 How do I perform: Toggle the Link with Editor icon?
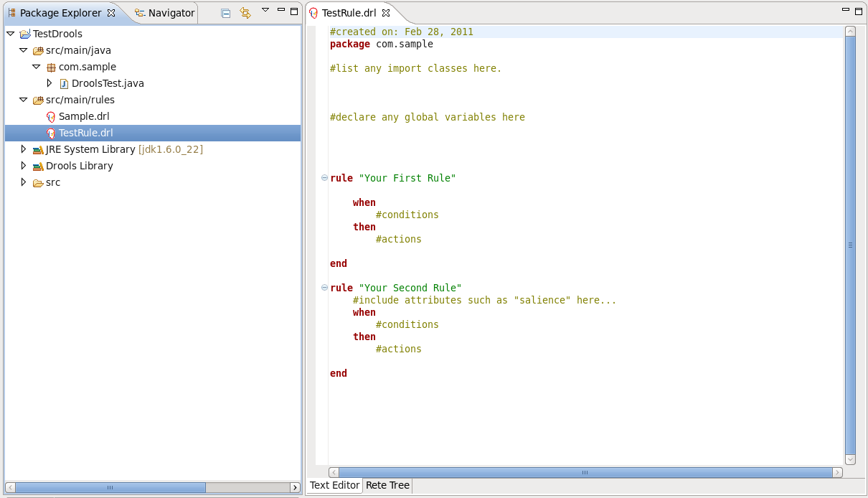(245, 13)
